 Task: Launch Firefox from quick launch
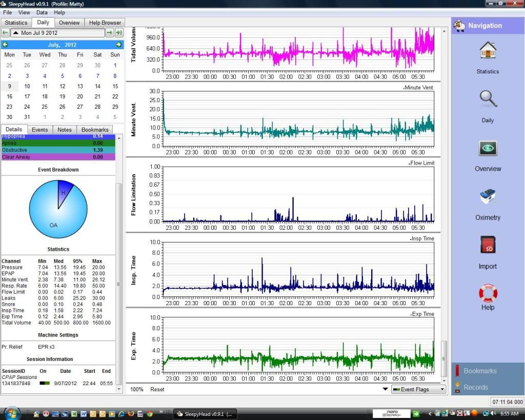[x=131, y=414]
